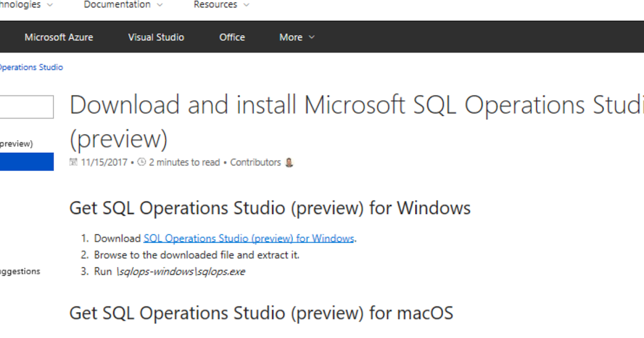Image resolution: width=644 pixels, height=338 pixels.
Task: Click the Suggestions link in the sidebar
Action: [20, 271]
